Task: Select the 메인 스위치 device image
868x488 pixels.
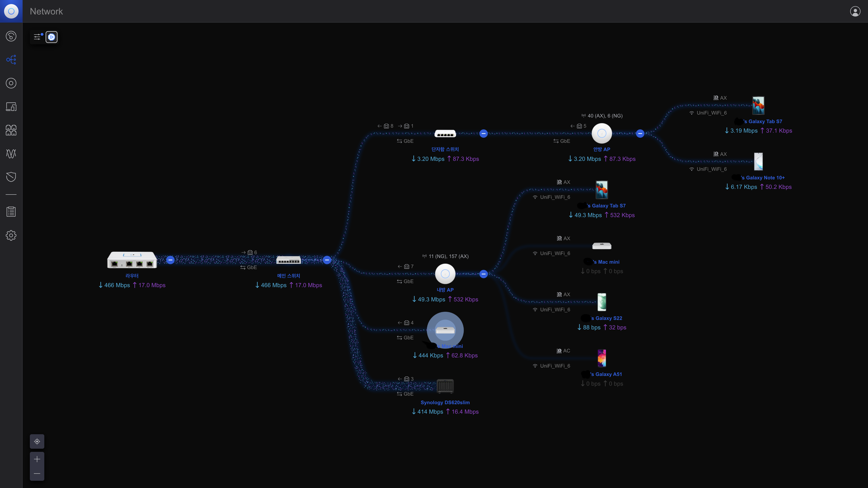Action: [288, 260]
